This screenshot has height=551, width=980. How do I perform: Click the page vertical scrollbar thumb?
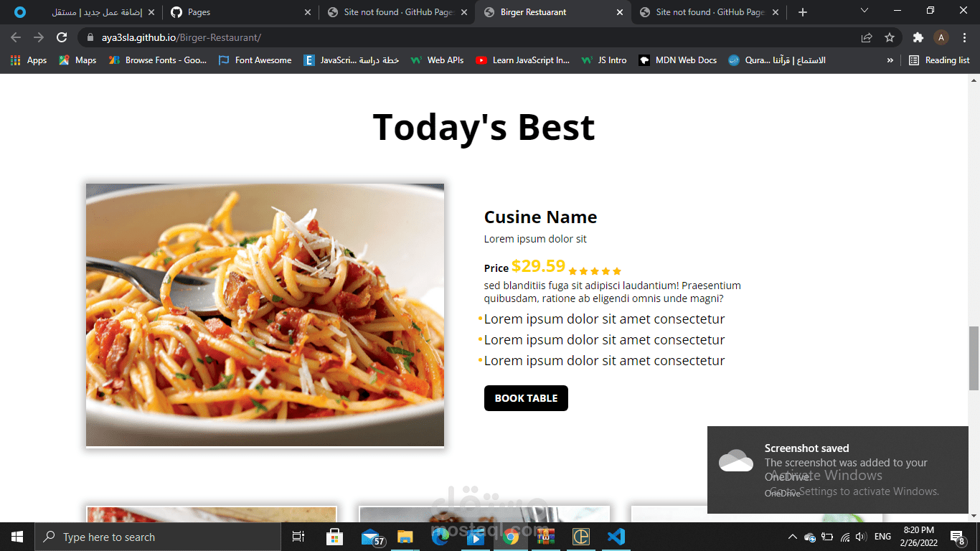(x=974, y=358)
